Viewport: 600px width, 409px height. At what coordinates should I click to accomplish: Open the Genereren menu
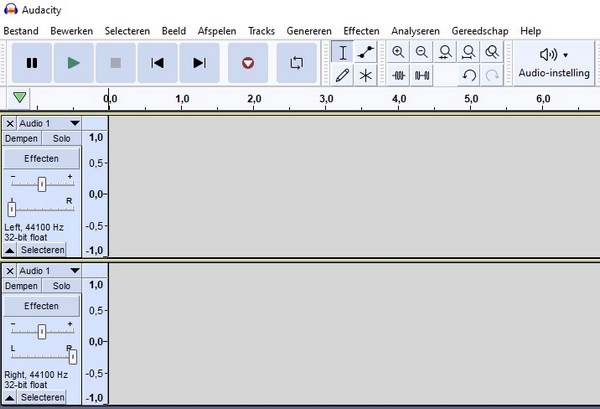pos(309,31)
